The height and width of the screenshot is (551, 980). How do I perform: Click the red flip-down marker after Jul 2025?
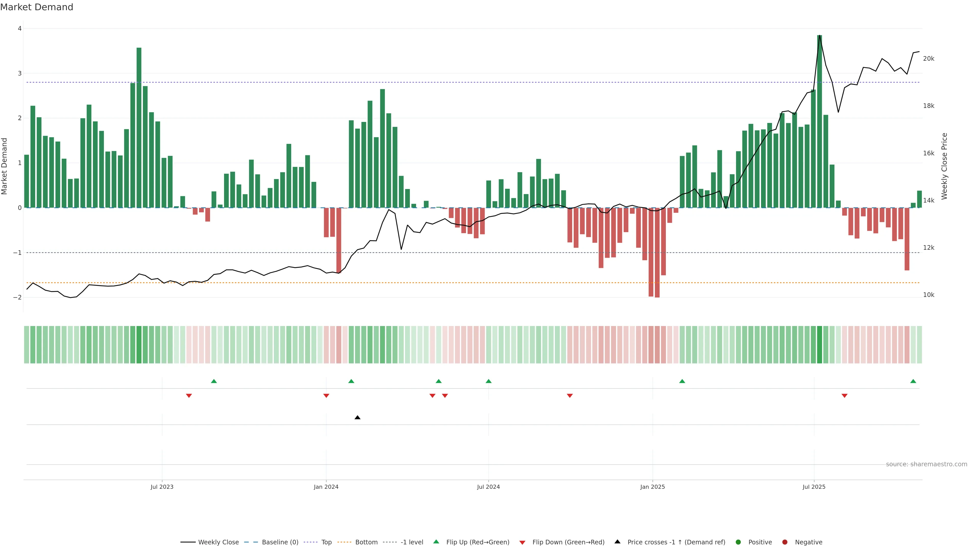click(x=844, y=396)
